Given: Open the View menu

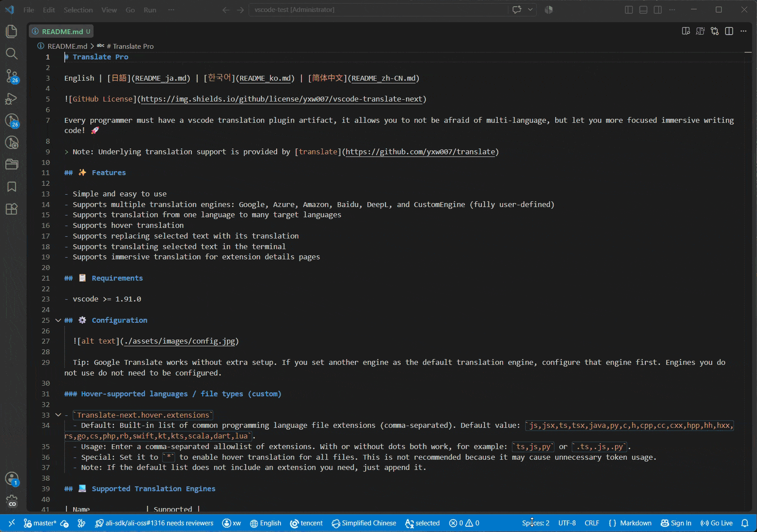Looking at the screenshot, I should (x=109, y=10).
